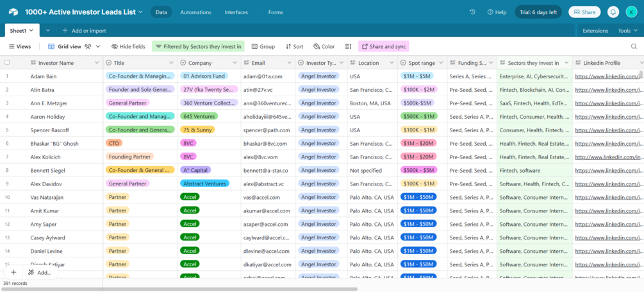This screenshot has height=292, width=644.
Task: Click the A* Capital company tag
Action: 195,170
